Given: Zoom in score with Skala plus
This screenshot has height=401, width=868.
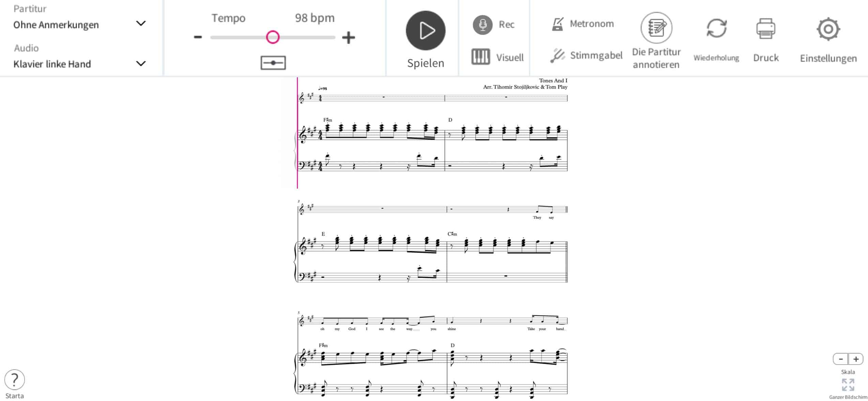Looking at the screenshot, I should coord(856,359).
